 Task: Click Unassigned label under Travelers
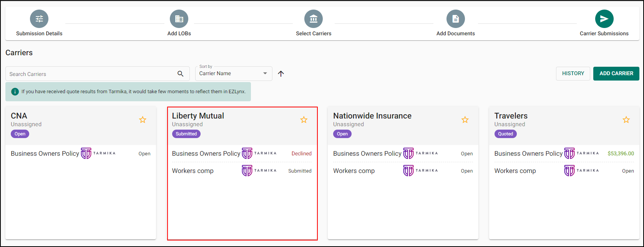[x=510, y=124]
